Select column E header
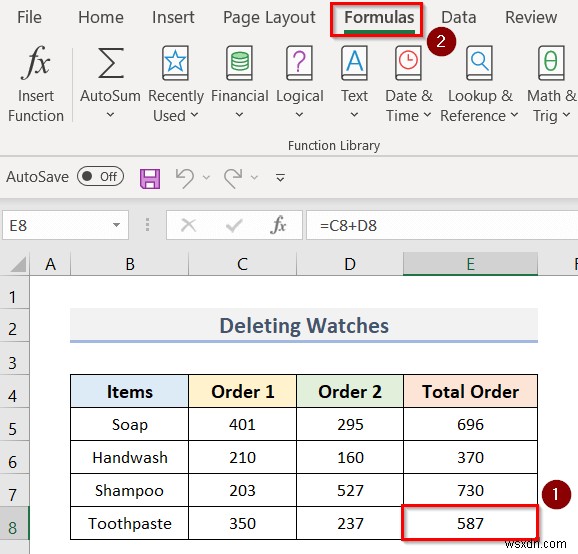Image resolution: width=578 pixels, height=554 pixels. (470, 264)
